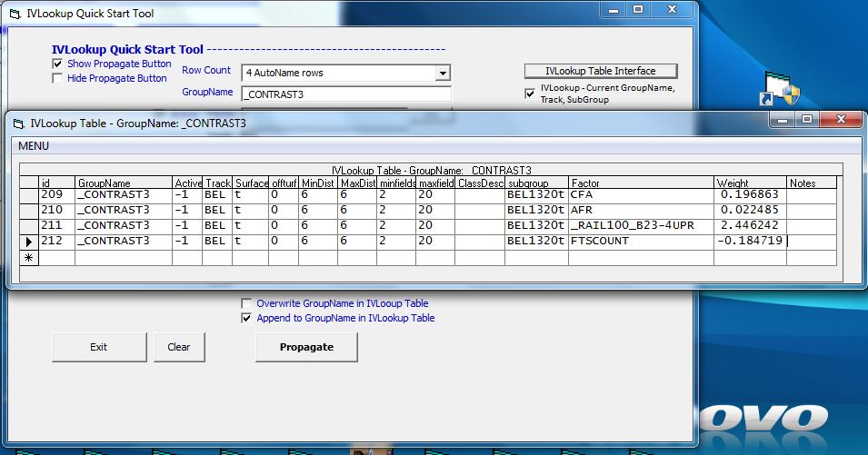Click the IVLookup Table window title icon

[x=19, y=124]
